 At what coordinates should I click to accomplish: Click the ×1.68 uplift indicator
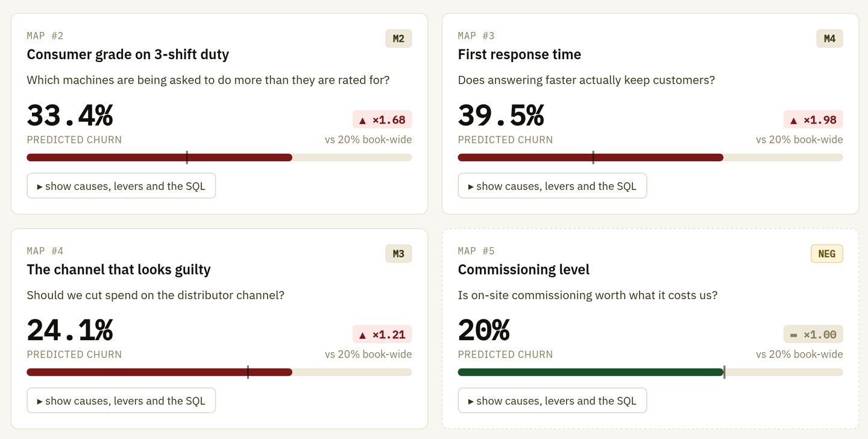(x=382, y=119)
